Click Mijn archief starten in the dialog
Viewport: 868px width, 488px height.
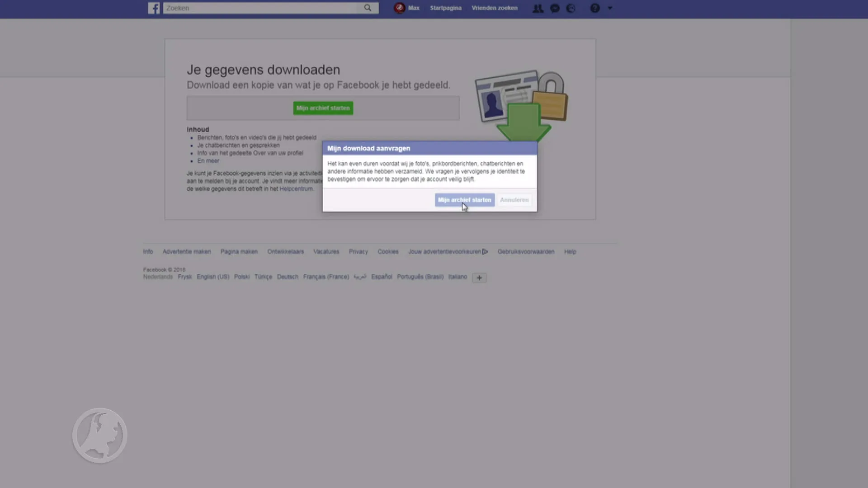(464, 200)
